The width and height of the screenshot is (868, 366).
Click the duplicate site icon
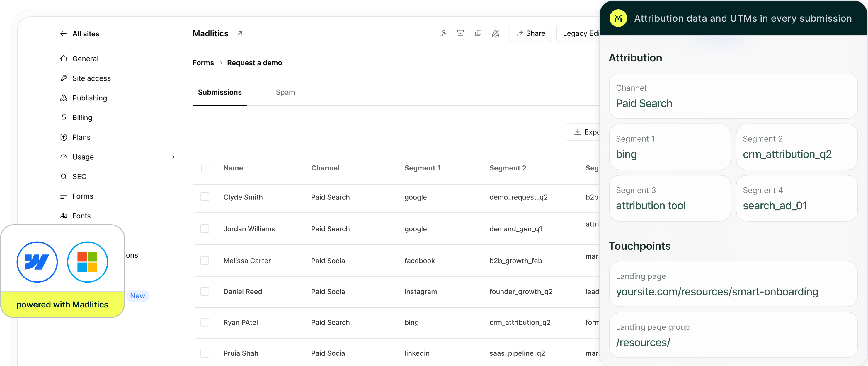click(x=478, y=33)
